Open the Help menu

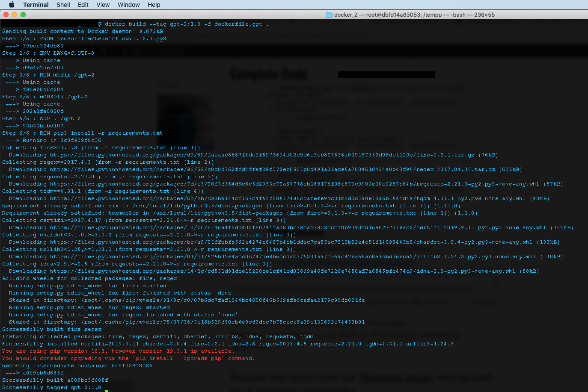(x=154, y=5)
